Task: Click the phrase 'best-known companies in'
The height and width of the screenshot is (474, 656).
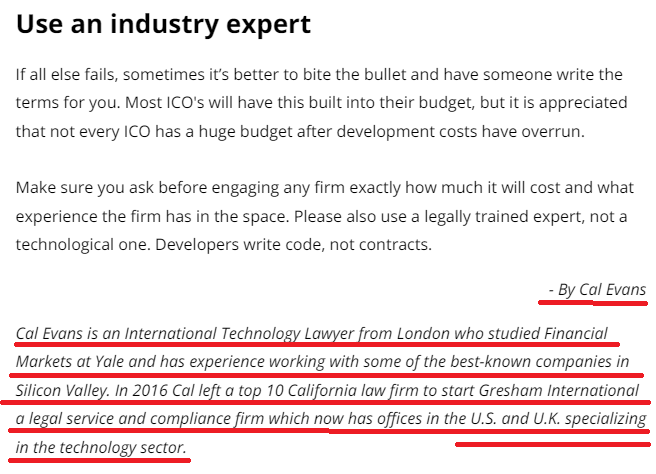Action: (x=540, y=362)
